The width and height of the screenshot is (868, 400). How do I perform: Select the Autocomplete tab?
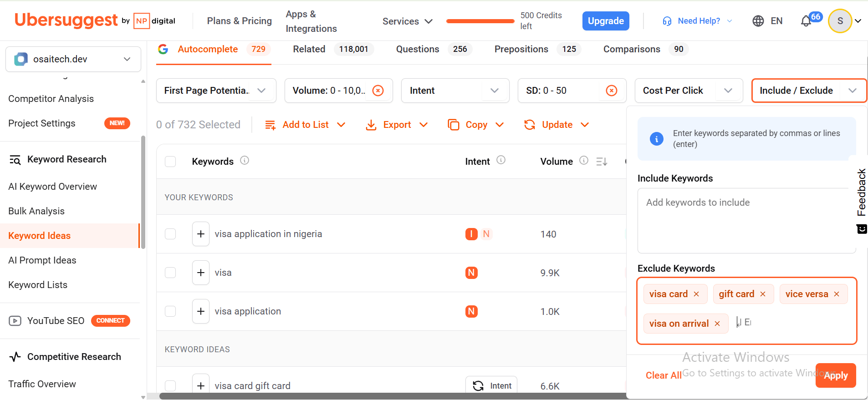coord(214,49)
